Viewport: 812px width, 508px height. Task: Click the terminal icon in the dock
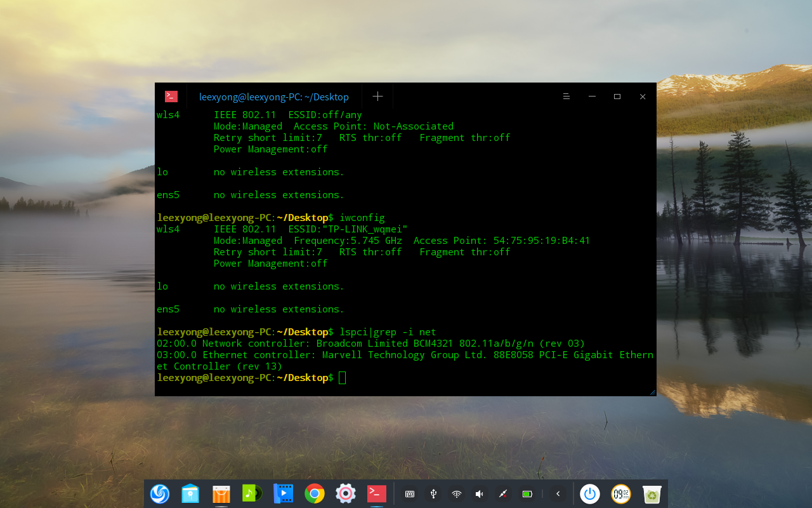(376, 493)
